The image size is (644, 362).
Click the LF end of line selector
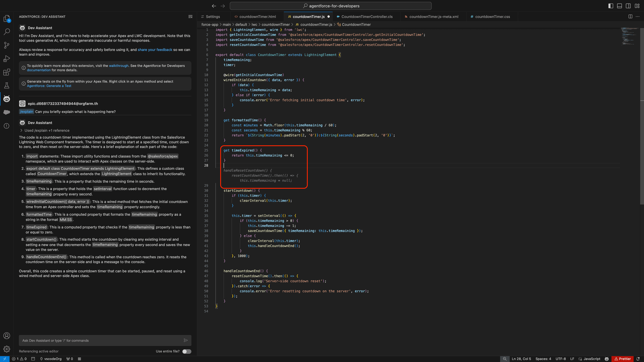coord(572,359)
